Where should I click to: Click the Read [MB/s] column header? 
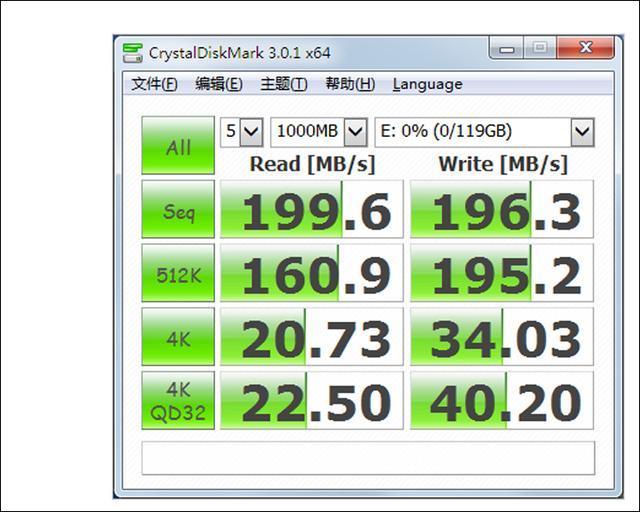[x=312, y=165]
